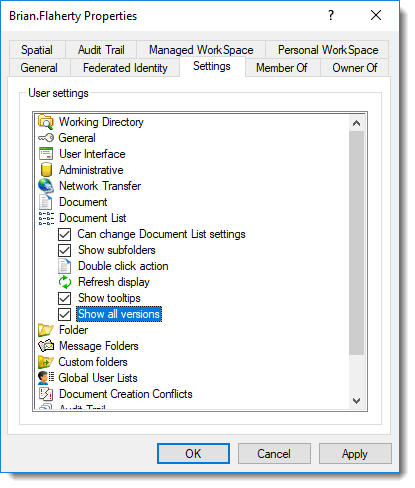Viewport: 415px width, 488px height.
Task: Select the Folder tree item label
Action: [74, 330]
